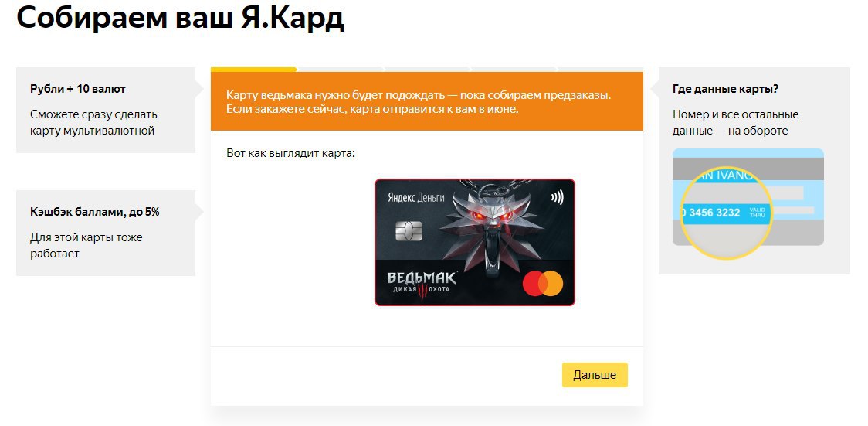
Task: Click the contactless payment symbol on the card
Action: point(558,197)
